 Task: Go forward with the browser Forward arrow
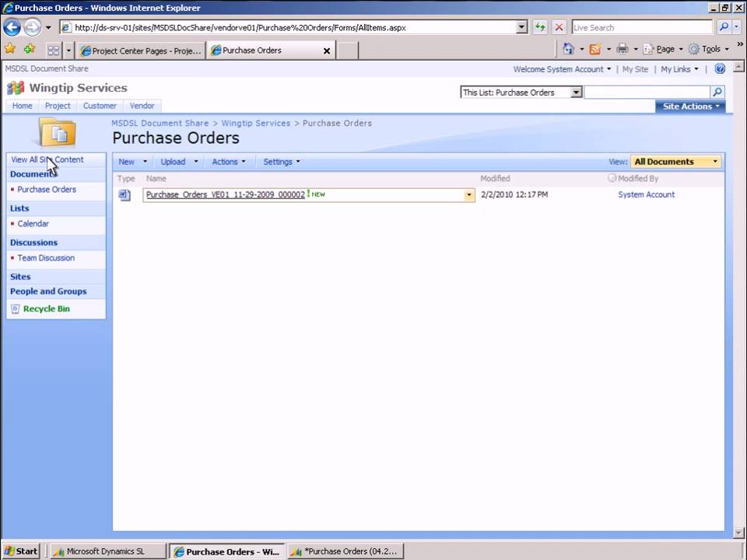33,28
